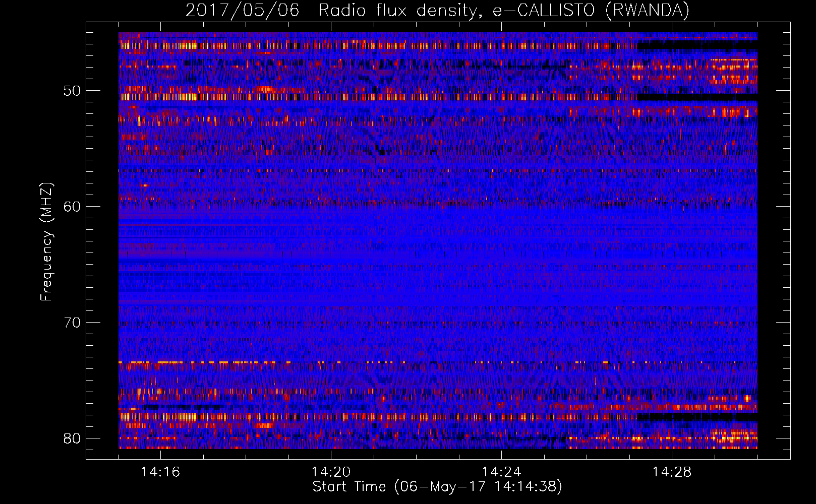
Task: Click the Start Time axis label
Action: [x=437, y=487]
